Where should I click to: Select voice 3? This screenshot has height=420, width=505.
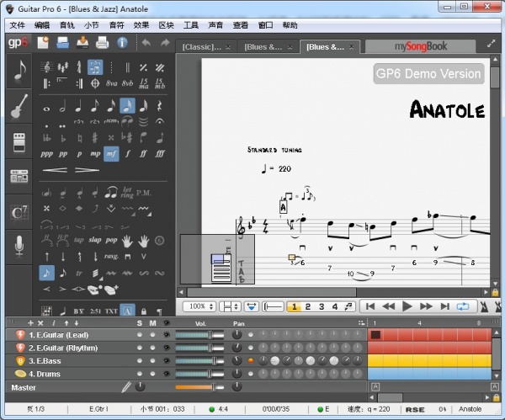322,306
